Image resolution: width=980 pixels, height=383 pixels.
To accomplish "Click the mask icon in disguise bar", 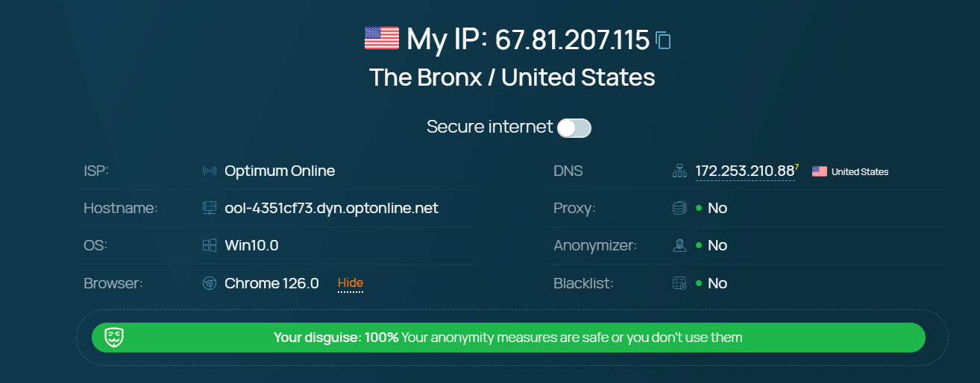I will (114, 338).
